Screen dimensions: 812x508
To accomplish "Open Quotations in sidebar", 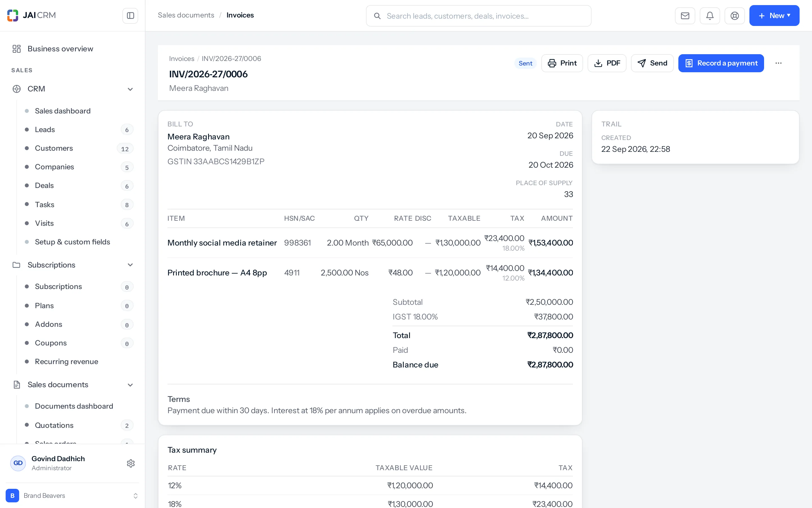I will [x=54, y=425].
